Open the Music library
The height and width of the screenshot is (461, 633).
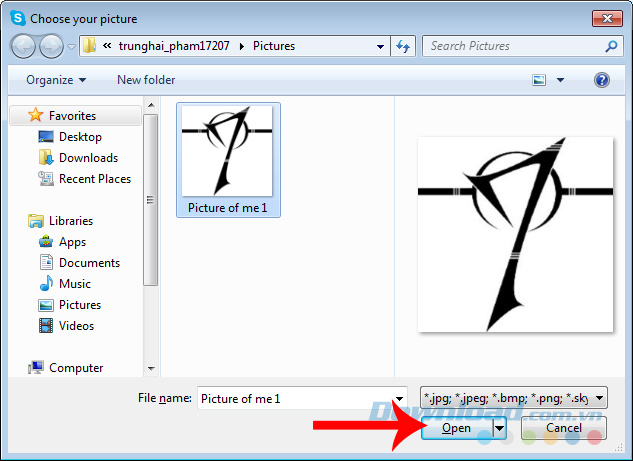75,284
